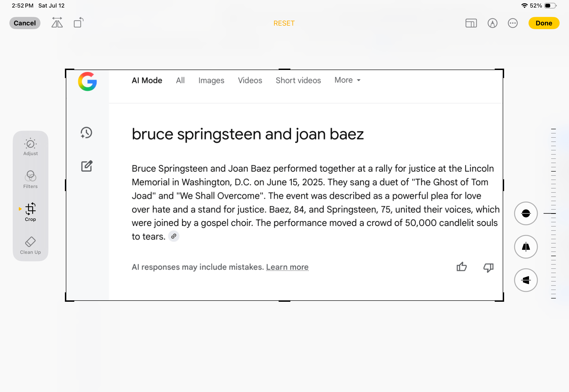Click the right edge crop handle
569x392 pixels.
pos(503,185)
